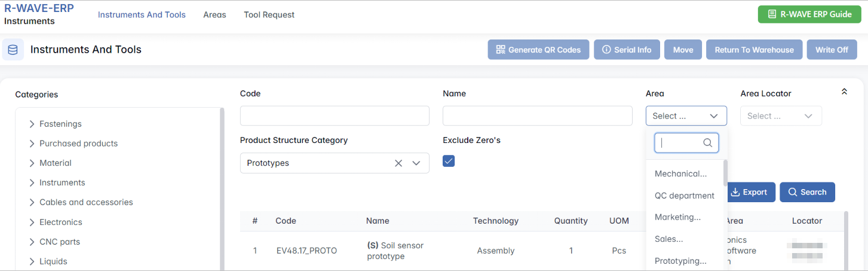Click the clear X in Prototypes selector

point(398,163)
